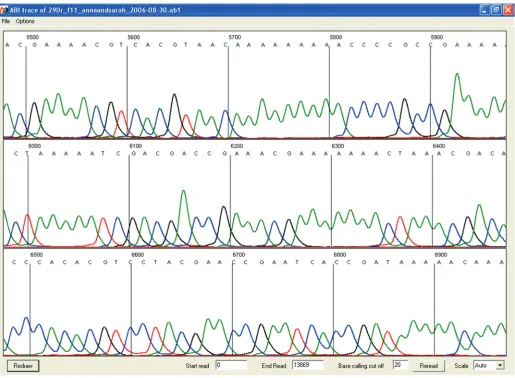This screenshot has width=515, height=378.
Task: Click the 5500 position label
Action: point(33,37)
